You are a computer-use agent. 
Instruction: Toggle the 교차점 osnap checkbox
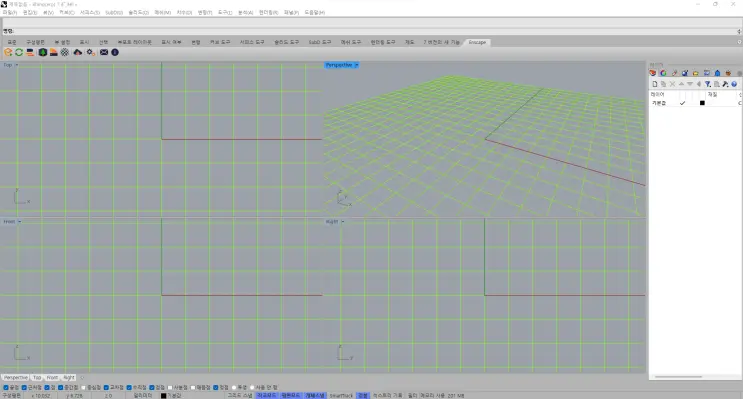106,388
